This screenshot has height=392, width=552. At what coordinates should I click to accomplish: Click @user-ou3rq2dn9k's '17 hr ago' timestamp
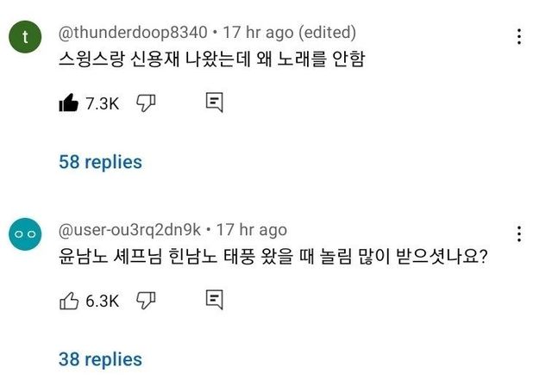tap(251, 230)
